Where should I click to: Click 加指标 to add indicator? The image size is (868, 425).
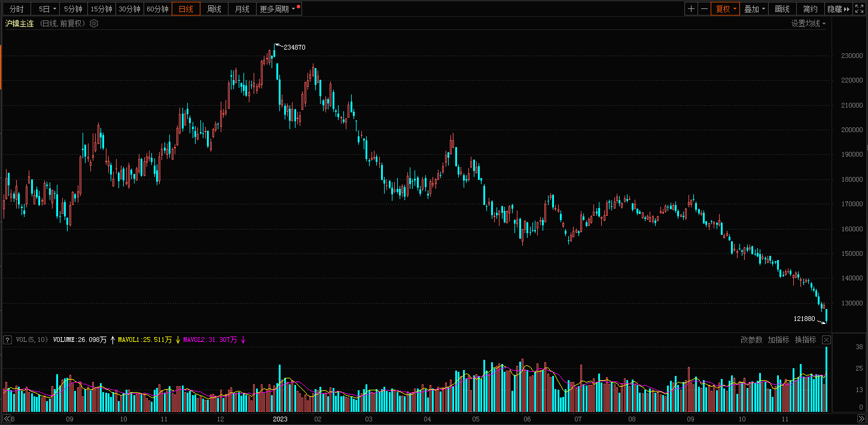point(778,340)
